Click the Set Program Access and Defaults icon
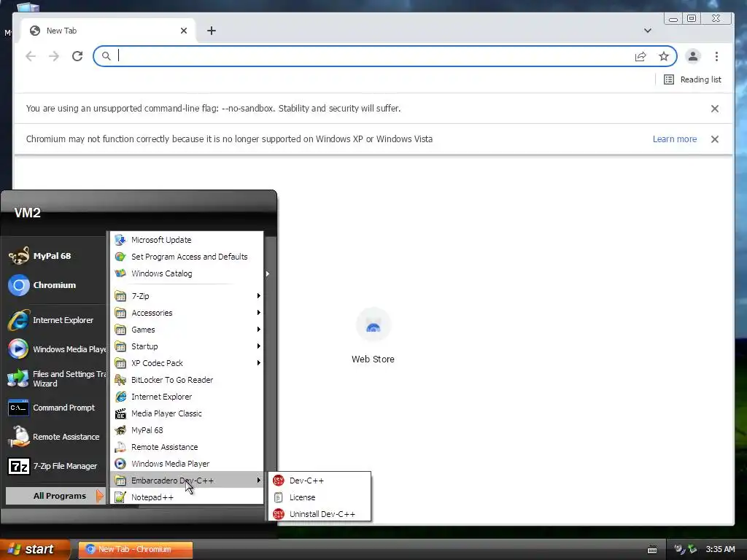The image size is (747, 560). click(x=120, y=257)
